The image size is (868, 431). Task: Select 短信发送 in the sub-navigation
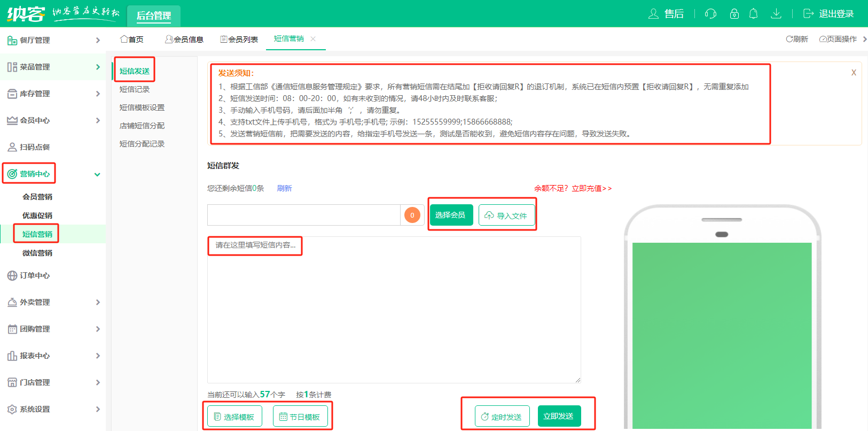135,71
